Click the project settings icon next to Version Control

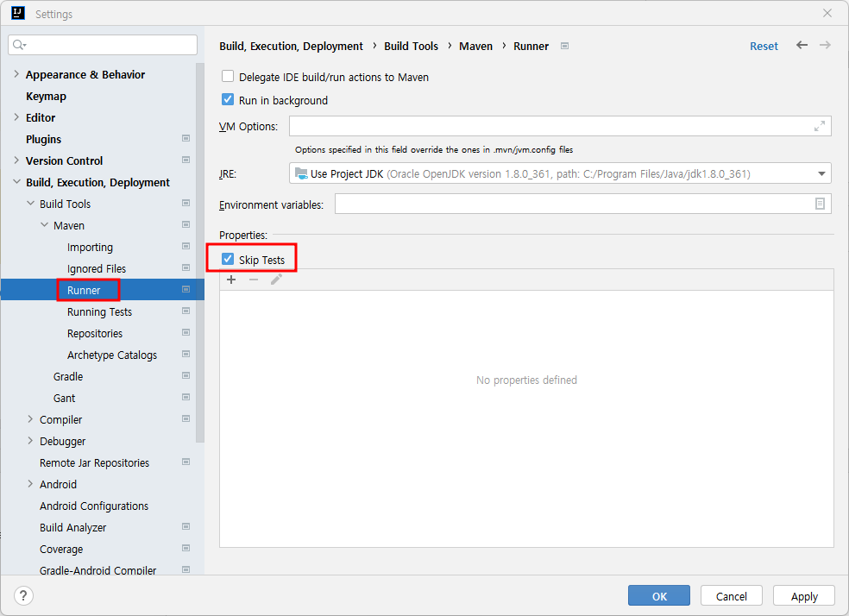186,160
